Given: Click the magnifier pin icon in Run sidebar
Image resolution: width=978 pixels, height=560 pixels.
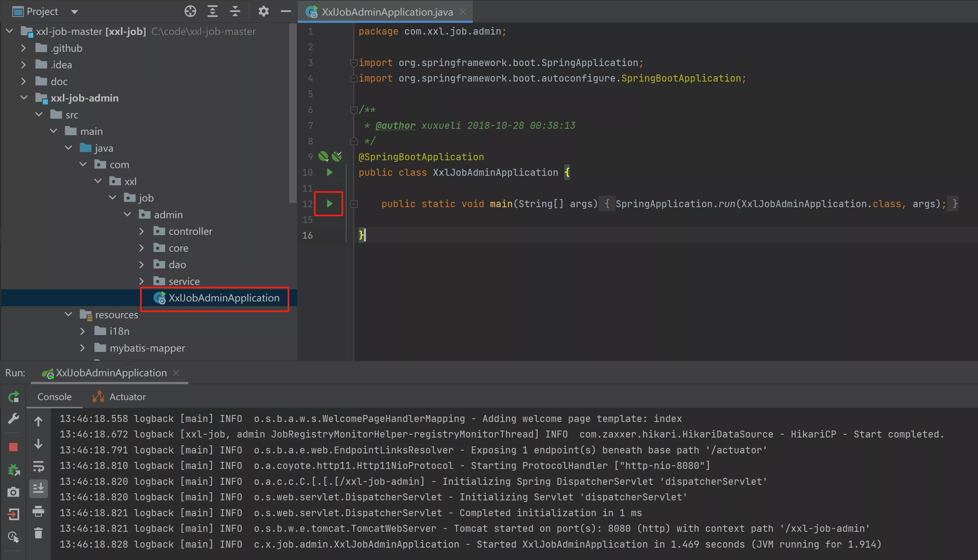Looking at the screenshot, I should point(13,537).
